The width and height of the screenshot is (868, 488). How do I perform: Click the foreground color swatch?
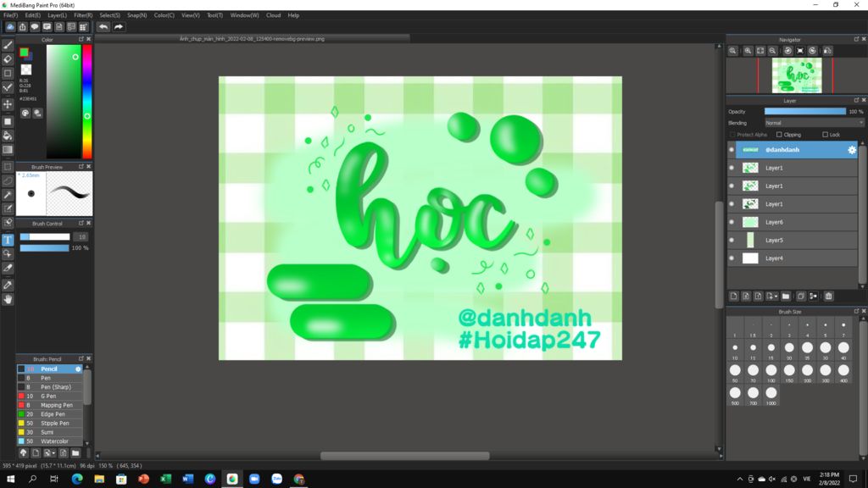[24, 52]
